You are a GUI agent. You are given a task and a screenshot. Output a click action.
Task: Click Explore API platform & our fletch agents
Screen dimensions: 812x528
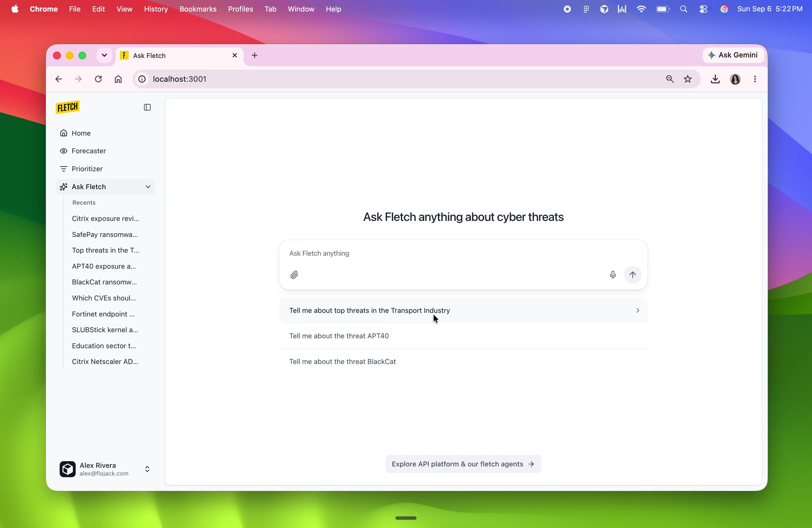463,464
